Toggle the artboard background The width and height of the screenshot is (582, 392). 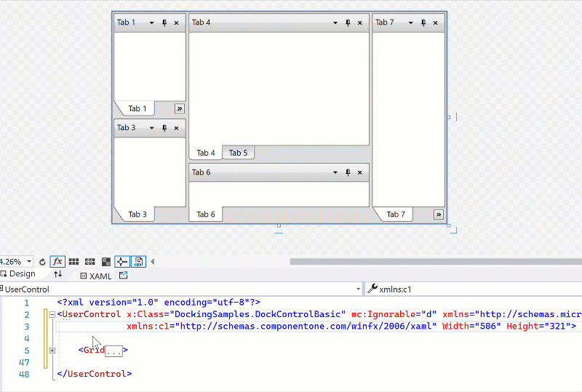pyautogui.click(x=105, y=261)
